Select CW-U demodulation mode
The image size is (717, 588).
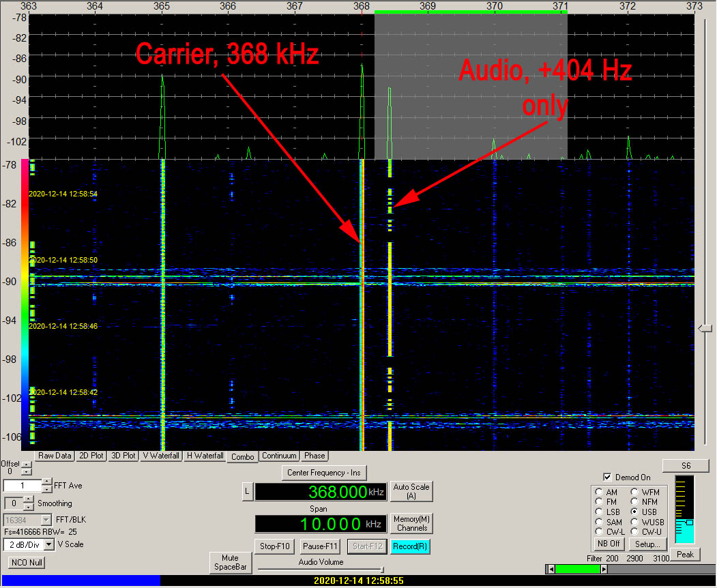634,531
